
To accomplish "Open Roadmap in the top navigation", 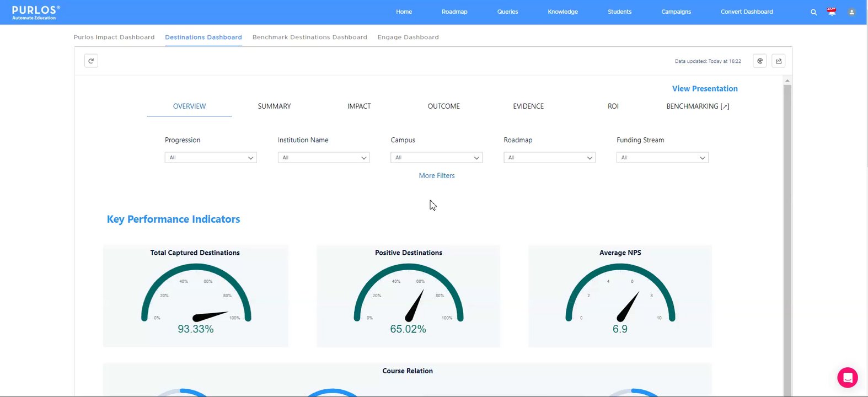I will coord(454,12).
